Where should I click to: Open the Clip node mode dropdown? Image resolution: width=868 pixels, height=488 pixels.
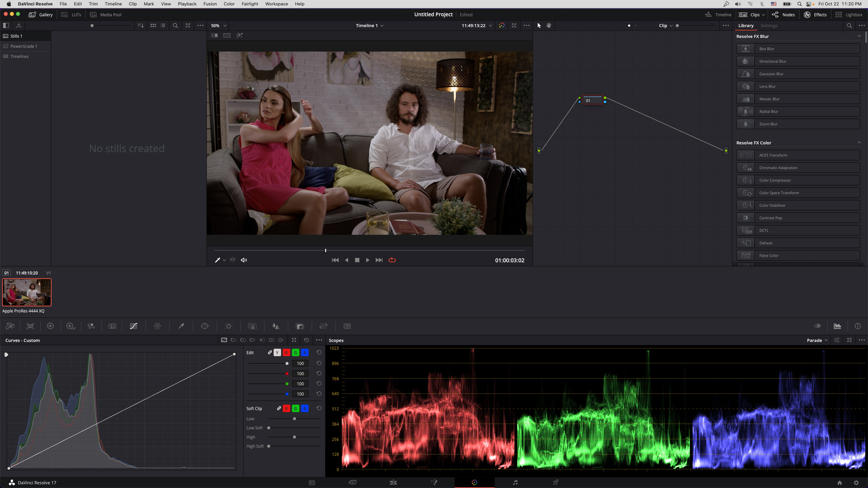point(666,25)
